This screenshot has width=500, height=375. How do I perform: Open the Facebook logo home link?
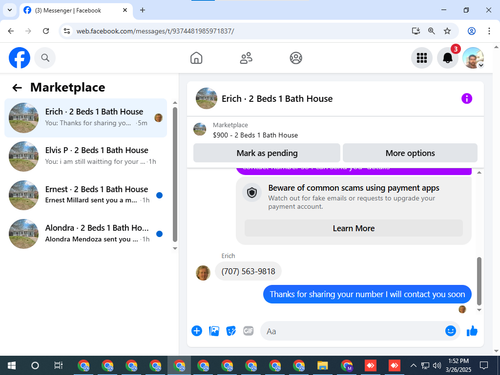pos(19,58)
